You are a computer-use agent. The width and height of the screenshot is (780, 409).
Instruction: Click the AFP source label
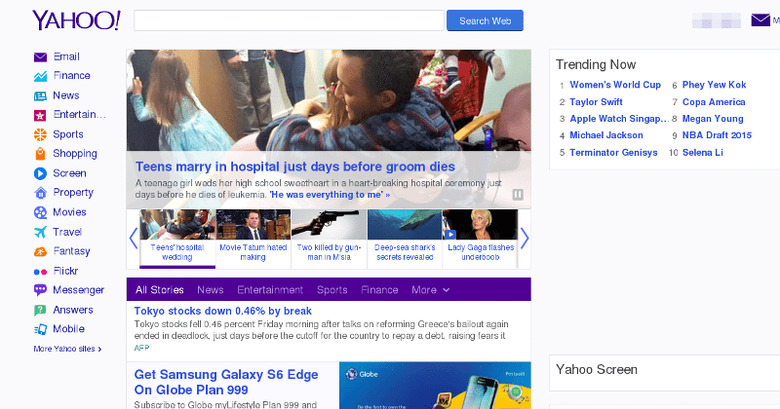tap(141, 348)
